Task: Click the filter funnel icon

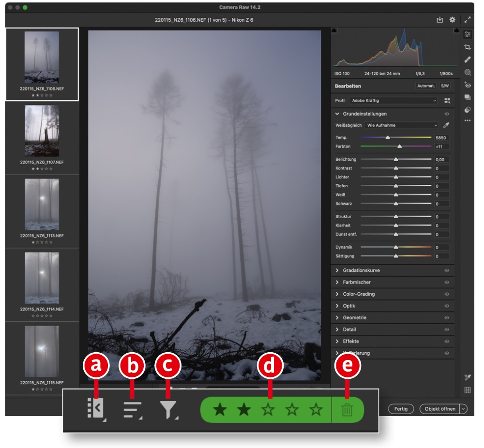Action: click(x=168, y=409)
